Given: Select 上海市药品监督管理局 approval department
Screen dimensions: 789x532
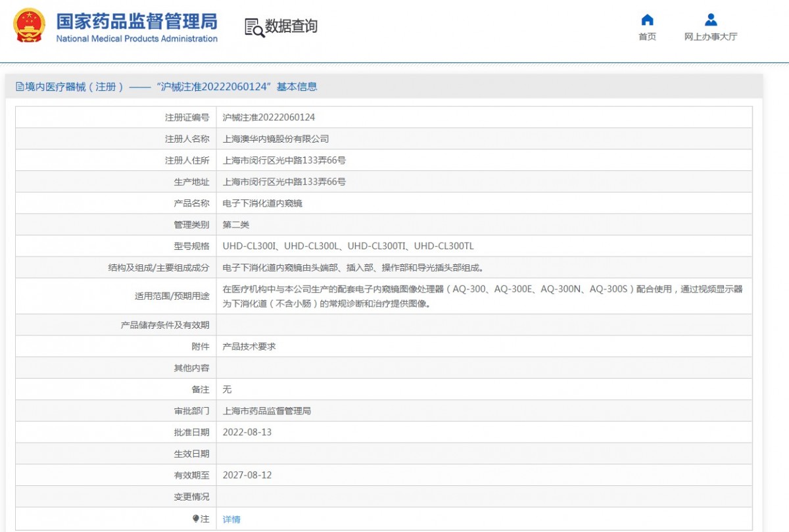Looking at the screenshot, I should click(x=267, y=411).
